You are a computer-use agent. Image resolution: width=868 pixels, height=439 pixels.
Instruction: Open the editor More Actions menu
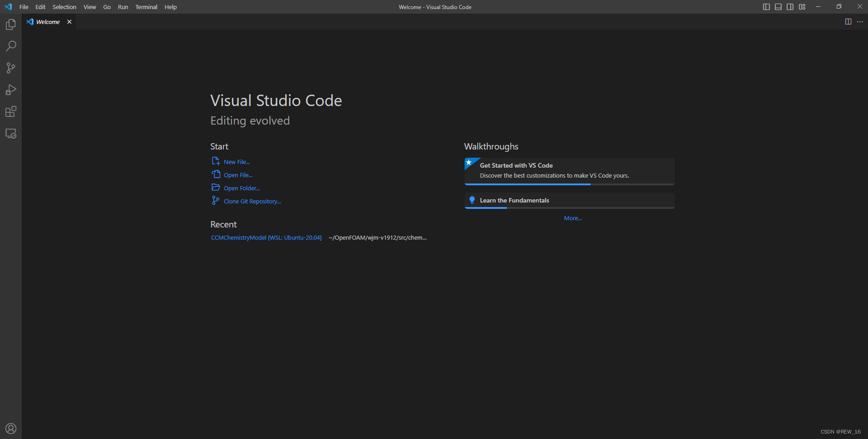(x=860, y=21)
